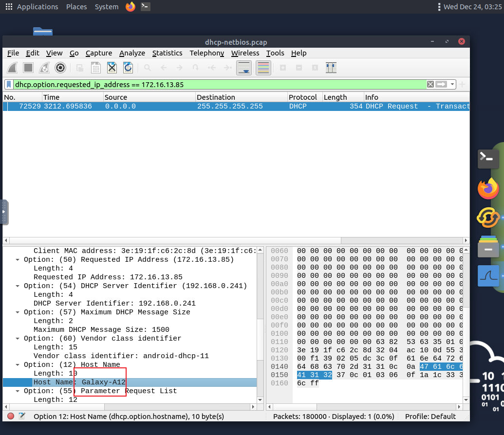Open the Telephony menu
Screen dimensions: 504x435
(x=206, y=53)
